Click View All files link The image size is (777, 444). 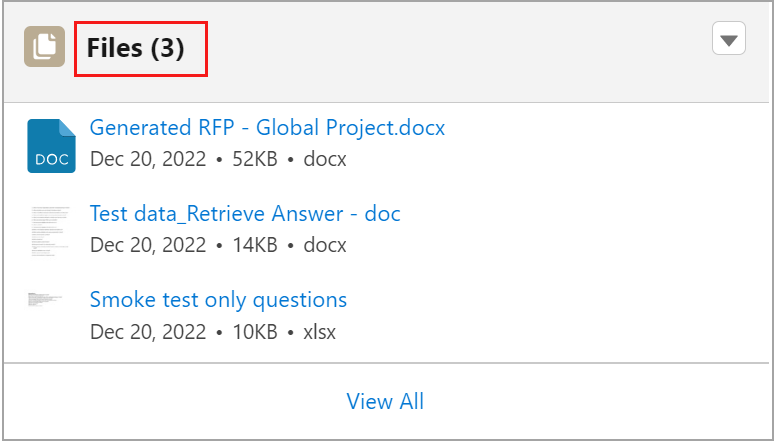tap(385, 401)
